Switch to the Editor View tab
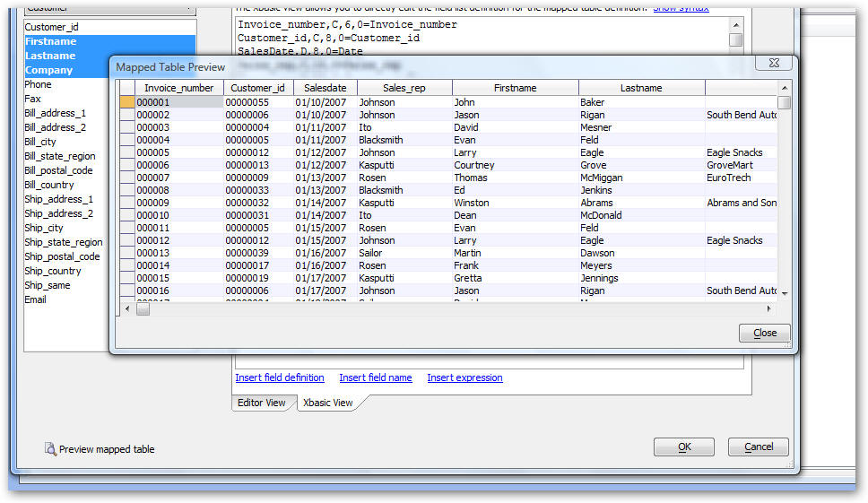Screen dimensions: 868x503 point(261,403)
